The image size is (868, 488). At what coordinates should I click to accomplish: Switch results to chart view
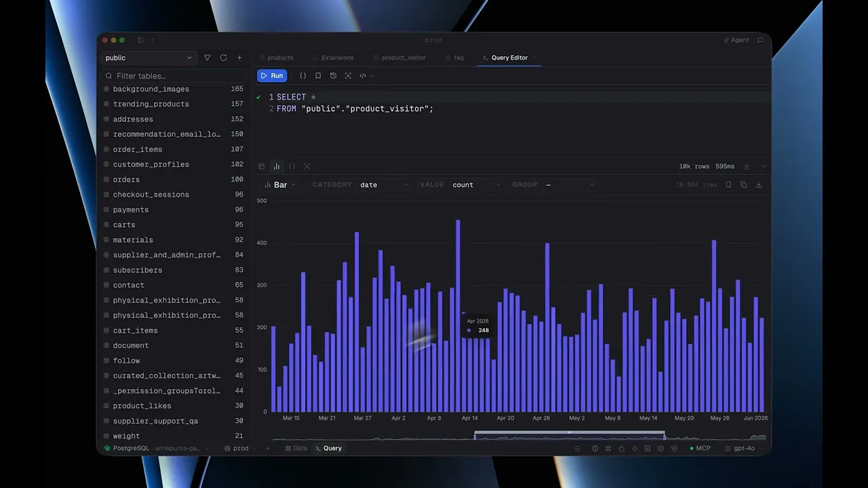coord(277,166)
